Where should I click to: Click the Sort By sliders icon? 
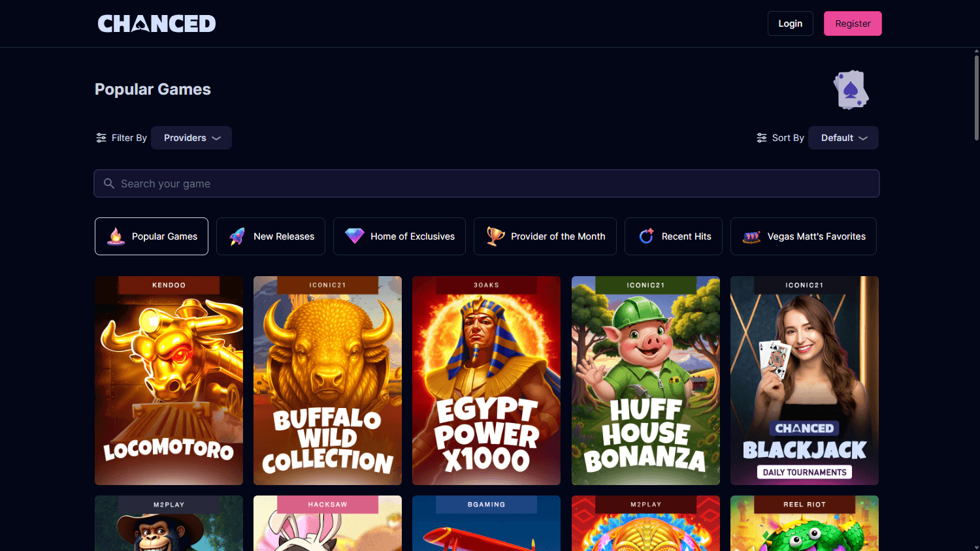tap(762, 138)
